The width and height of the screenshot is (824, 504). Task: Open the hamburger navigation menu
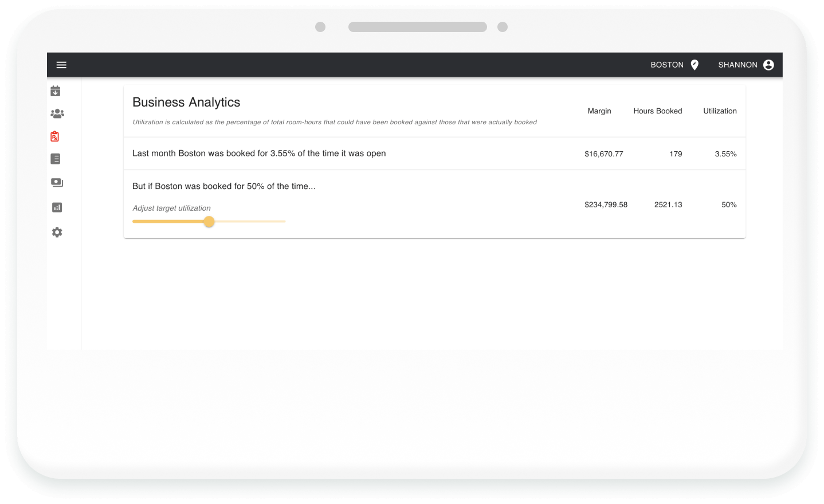coord(61,65)
